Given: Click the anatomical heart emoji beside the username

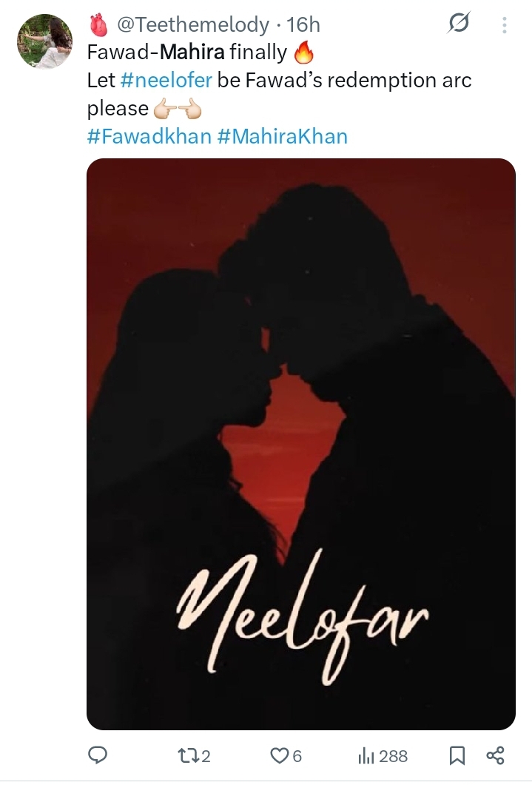Looking at the screenshot, I should (x=98, y=24).
